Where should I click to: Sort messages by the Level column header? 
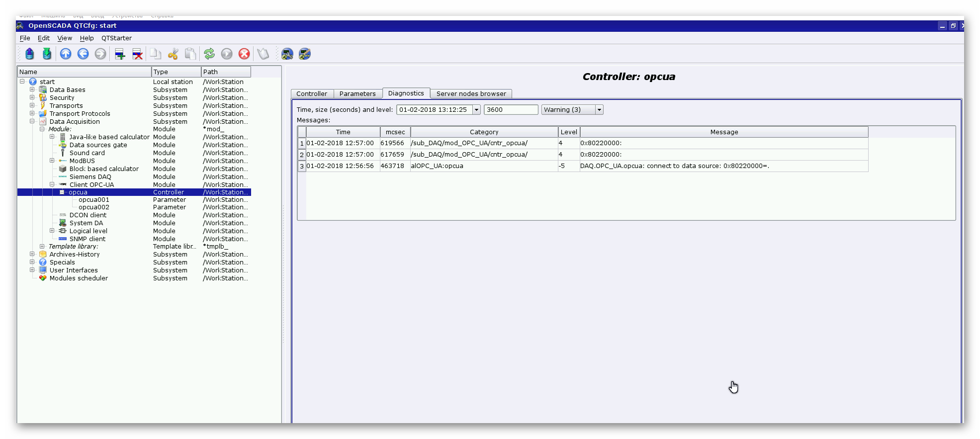point(569,132)
